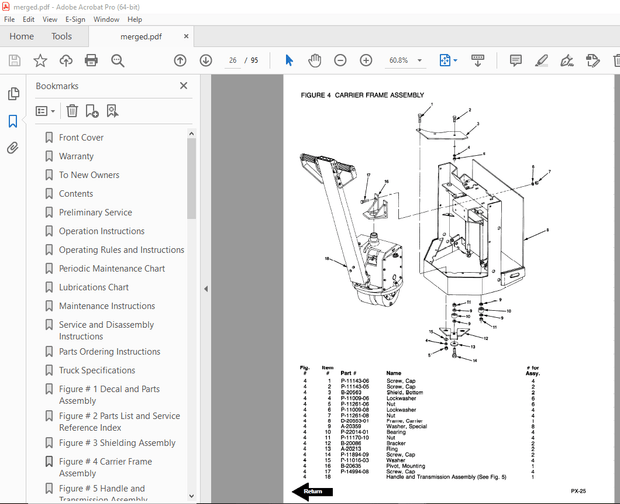Open the Sign document tool

point(567,60)
